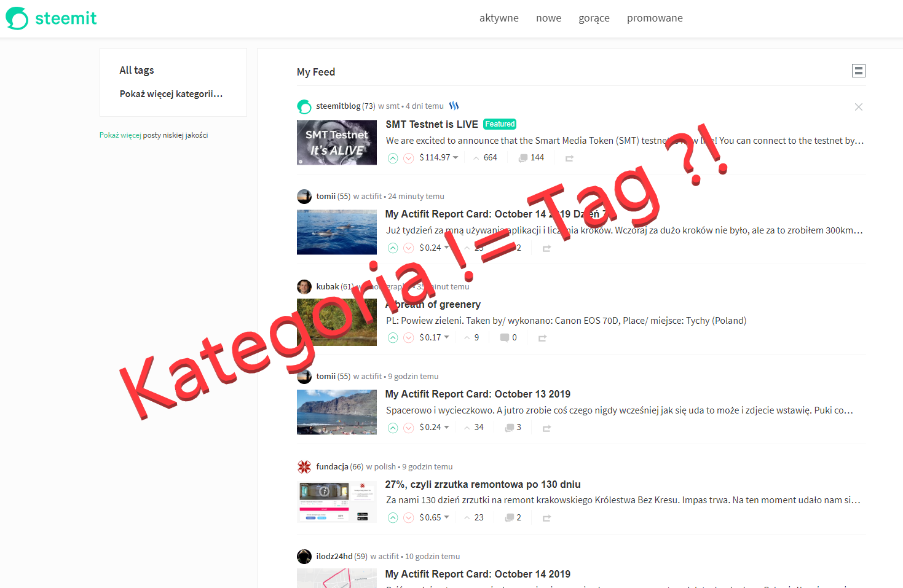This screenshot has width=903, height=588.
Task: Resteem the October 13 2019 Actifit post
Action: [x=546, y=428]
